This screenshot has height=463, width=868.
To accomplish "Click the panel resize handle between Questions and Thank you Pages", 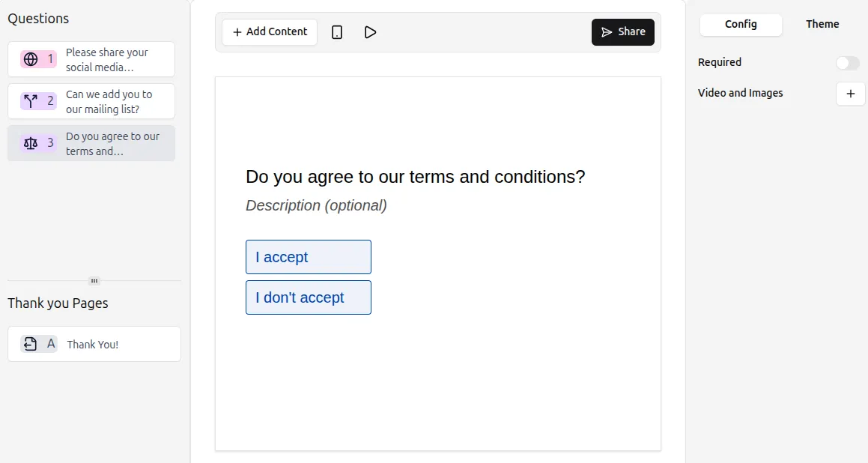I will coord(94,281).
